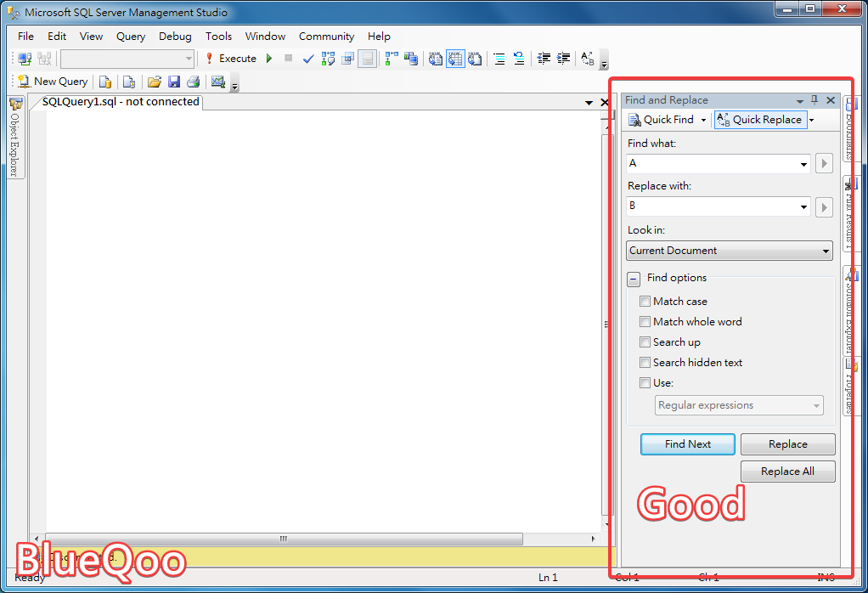Check the Search up checkbox
Viewport: 868px width, 593px height.
[x=645, y=342]
